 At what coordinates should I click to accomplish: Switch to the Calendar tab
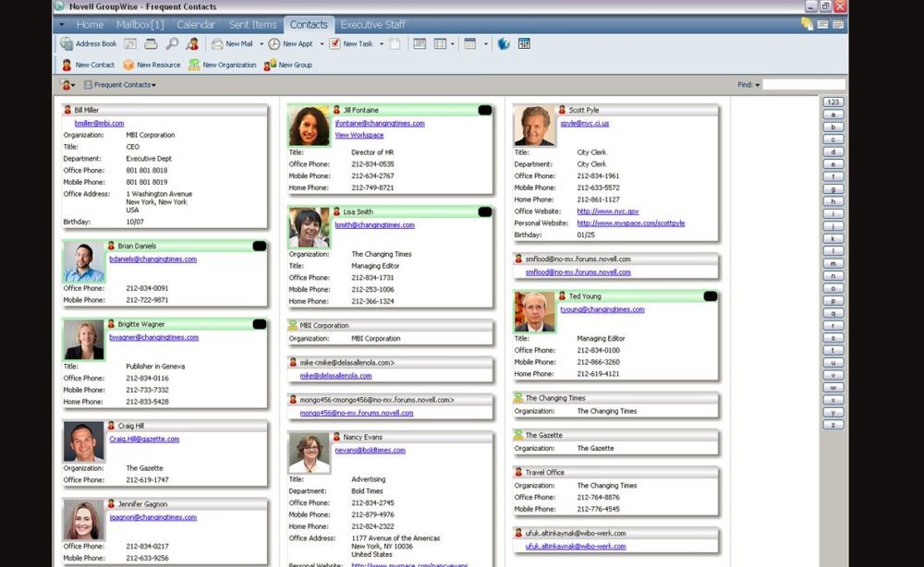tap(195, 25)
